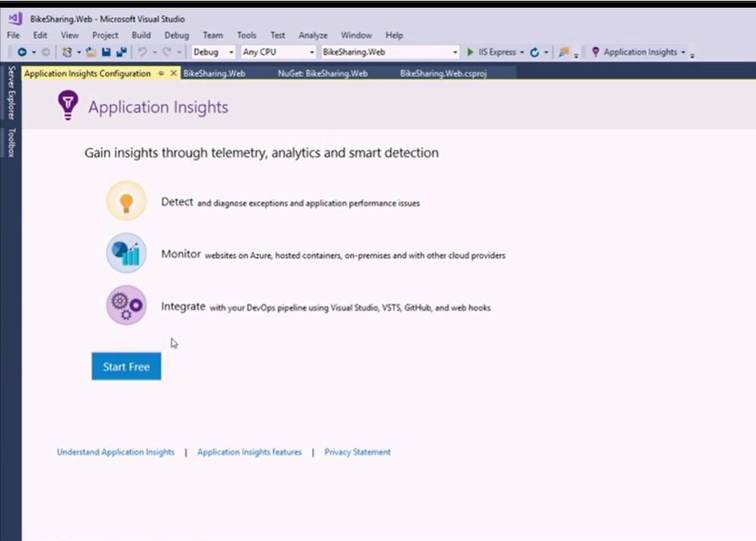Click the Monitor charts circle icon

(126, 253)
